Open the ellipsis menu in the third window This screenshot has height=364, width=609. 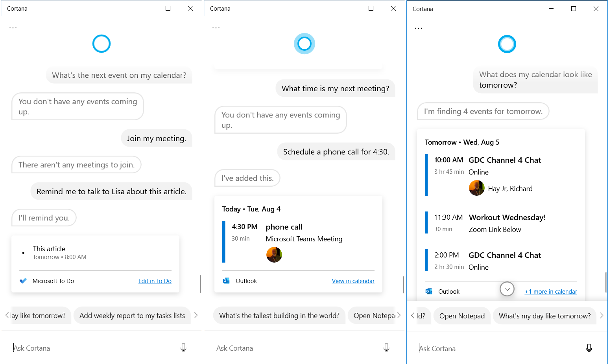pos(418,27)
